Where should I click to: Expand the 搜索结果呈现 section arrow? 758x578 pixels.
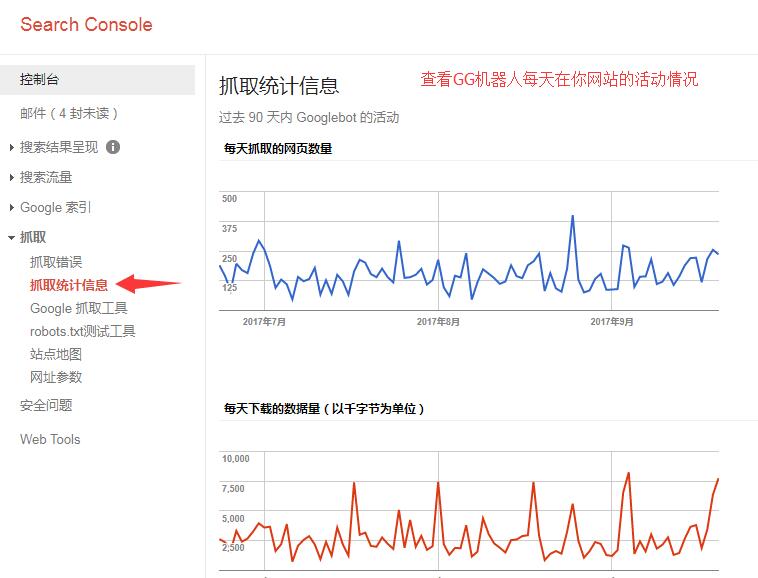12,147
